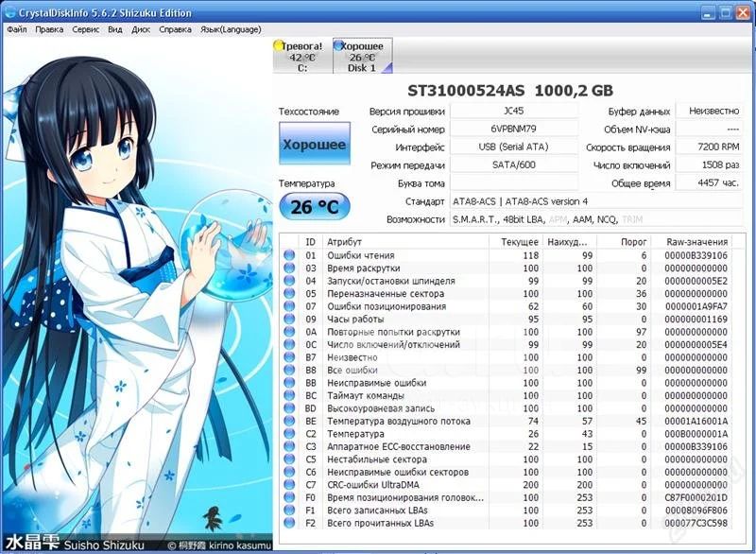Click raw value 00000B339106 of Ошибки чтения

coord(696,255)
